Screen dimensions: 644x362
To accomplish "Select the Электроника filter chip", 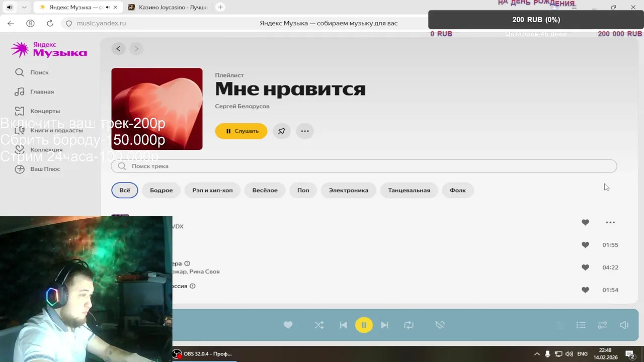I will [348, 190].
